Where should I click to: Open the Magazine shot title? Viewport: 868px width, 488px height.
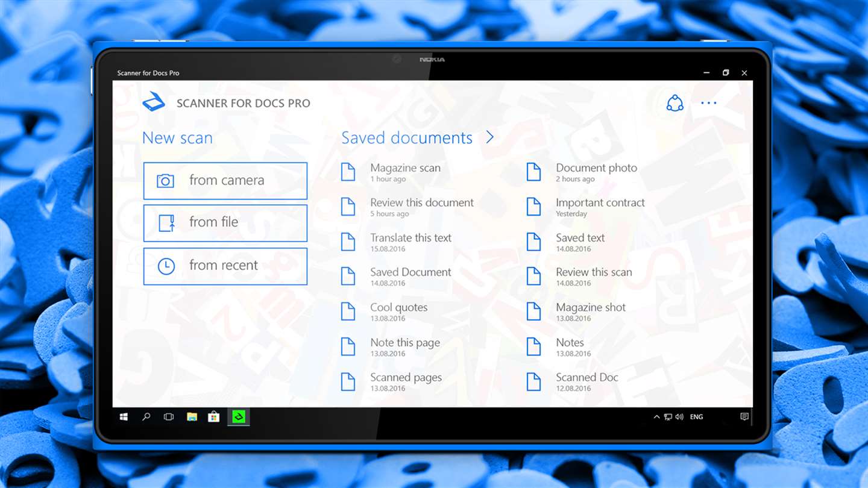591,307
